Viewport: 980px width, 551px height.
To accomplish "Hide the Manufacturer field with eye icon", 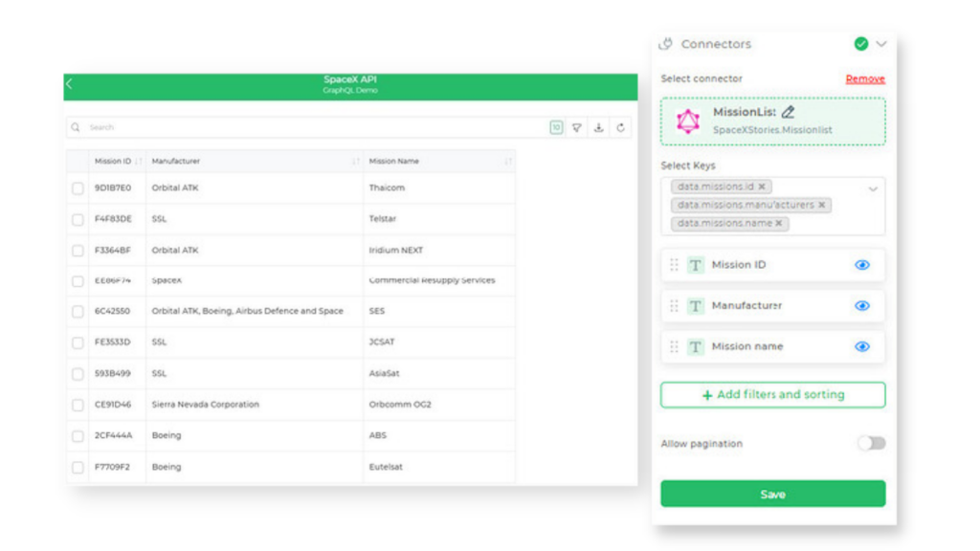I will [x=862, y=306].
